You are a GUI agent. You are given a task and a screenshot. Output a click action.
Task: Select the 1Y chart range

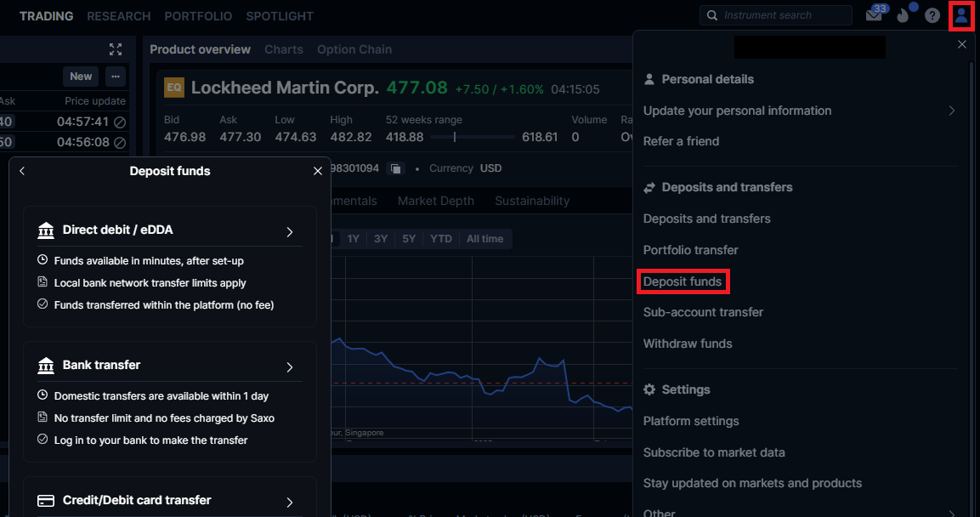click(x=353, y=239)
